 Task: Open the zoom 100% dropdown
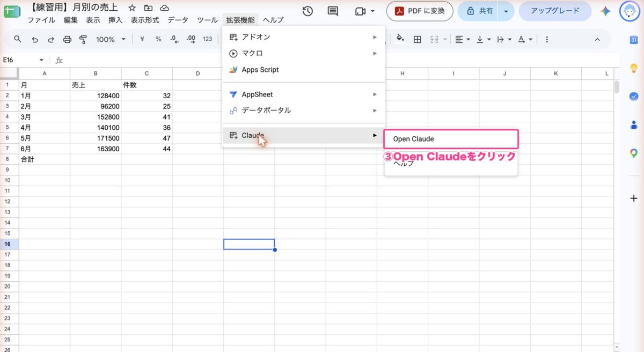(111, 39)
